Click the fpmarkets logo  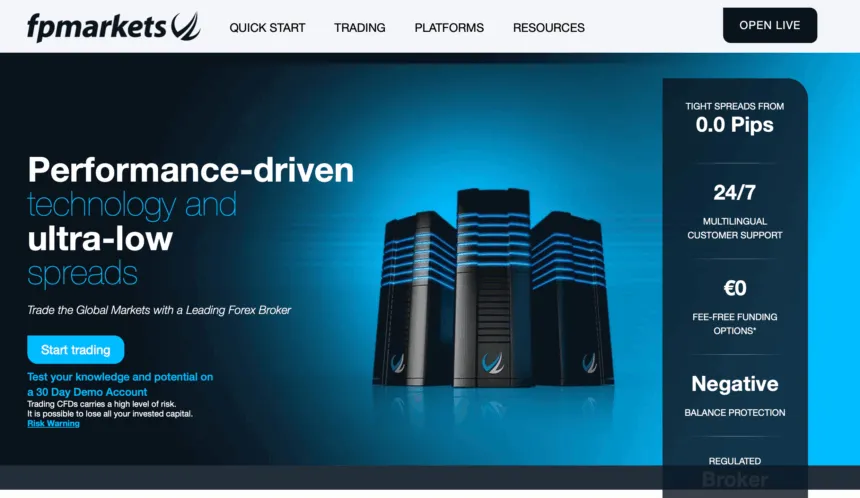click(x=114, y=26)
